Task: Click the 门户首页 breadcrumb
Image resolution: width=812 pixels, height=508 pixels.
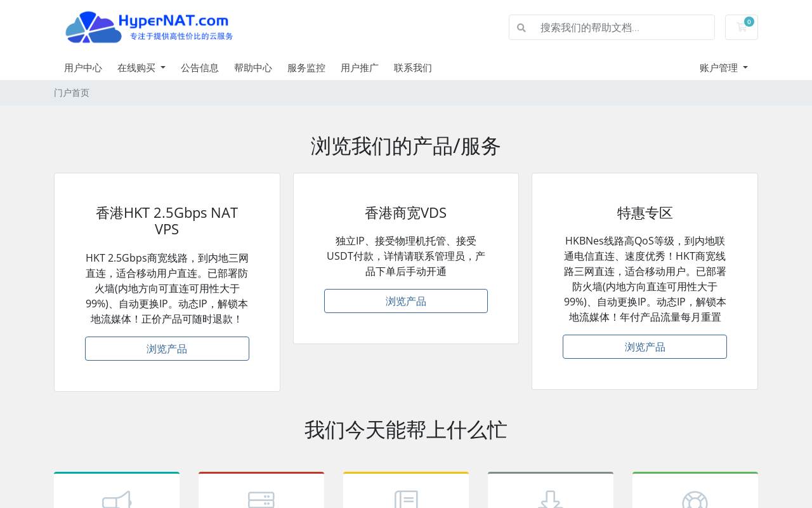Action: coord(72,93)
